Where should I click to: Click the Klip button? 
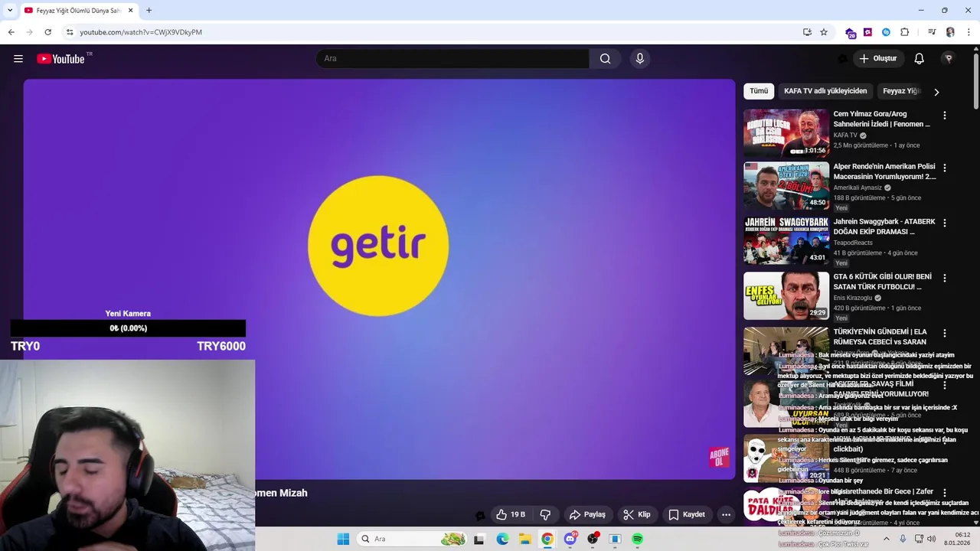636,514
